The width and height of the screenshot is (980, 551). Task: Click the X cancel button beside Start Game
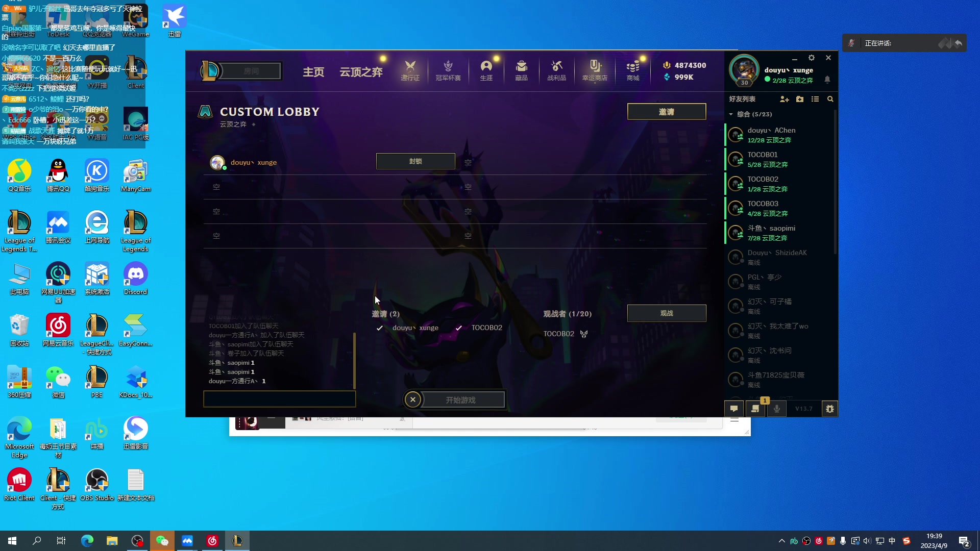point(413,399)
